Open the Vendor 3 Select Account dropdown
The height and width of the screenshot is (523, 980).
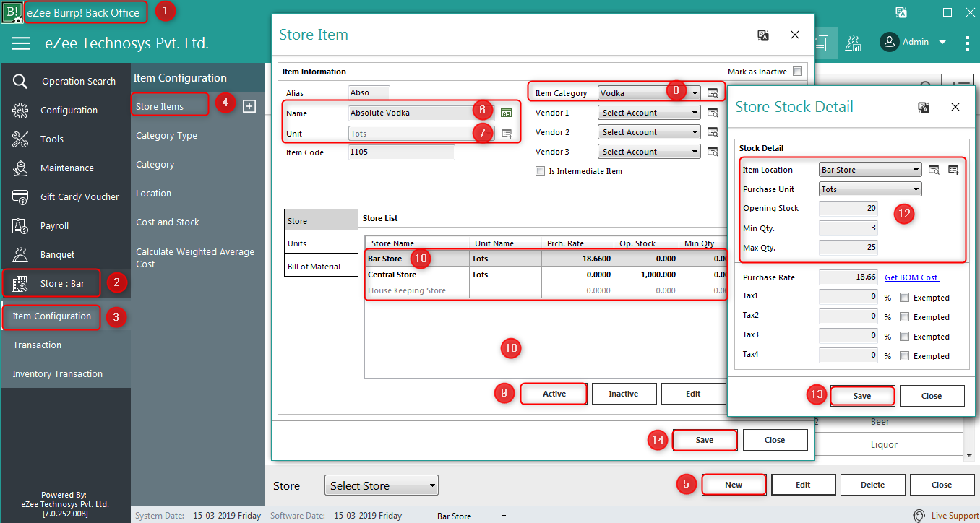coord(649,152)
